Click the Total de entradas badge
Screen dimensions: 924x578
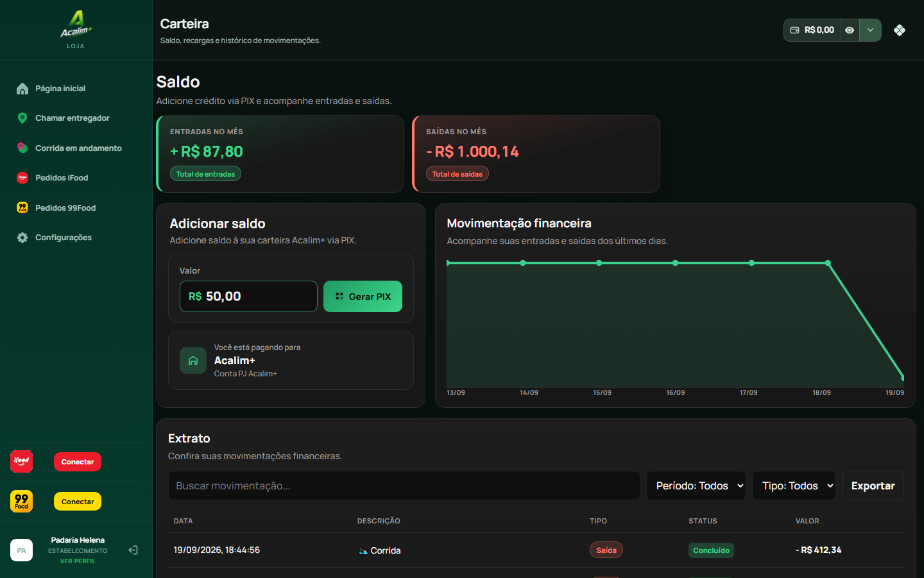[205, 174]
